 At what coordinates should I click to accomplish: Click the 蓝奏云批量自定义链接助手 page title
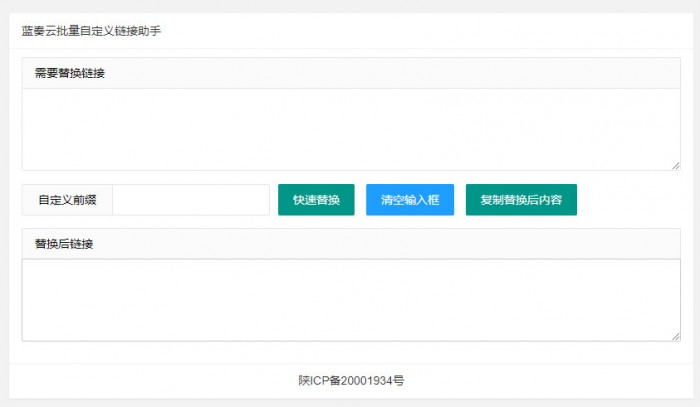92,31
